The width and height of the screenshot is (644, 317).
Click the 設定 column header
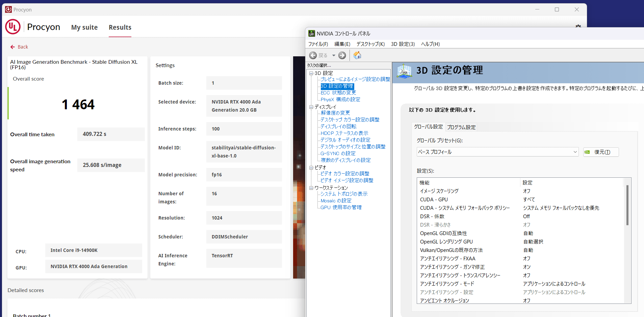coord(572,182)
